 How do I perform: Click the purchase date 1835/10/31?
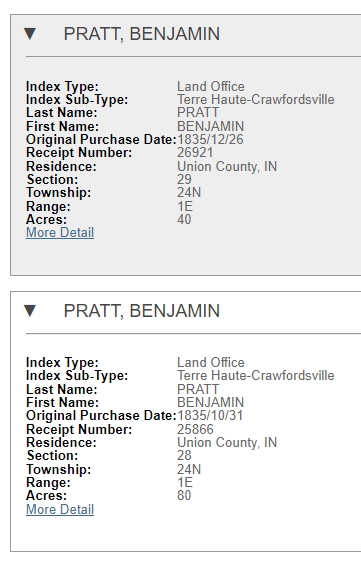pos(210,415)
